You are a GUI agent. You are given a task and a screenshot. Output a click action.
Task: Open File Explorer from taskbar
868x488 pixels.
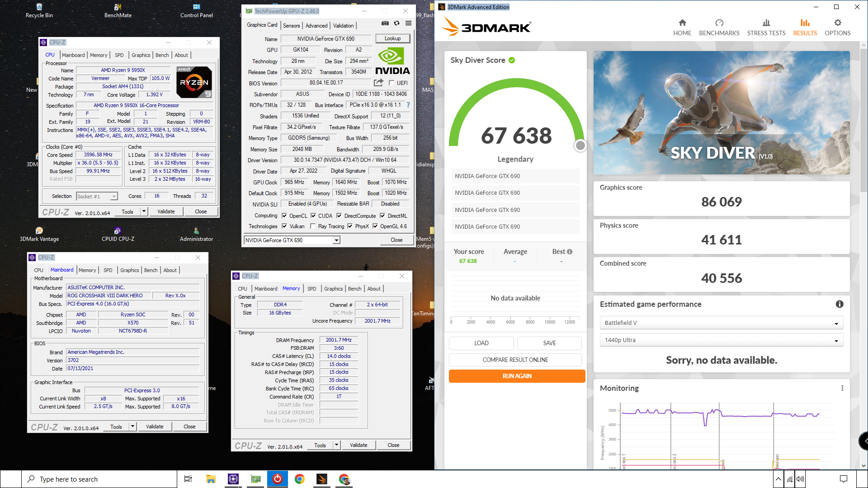[x=211, y=479]
